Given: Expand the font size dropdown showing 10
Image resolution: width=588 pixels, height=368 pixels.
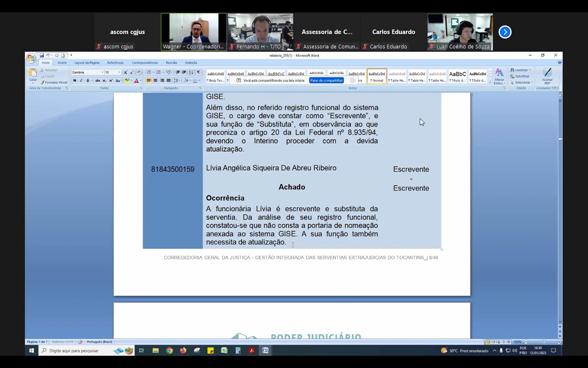Looking at the screenshot, I should click(119, 72).
